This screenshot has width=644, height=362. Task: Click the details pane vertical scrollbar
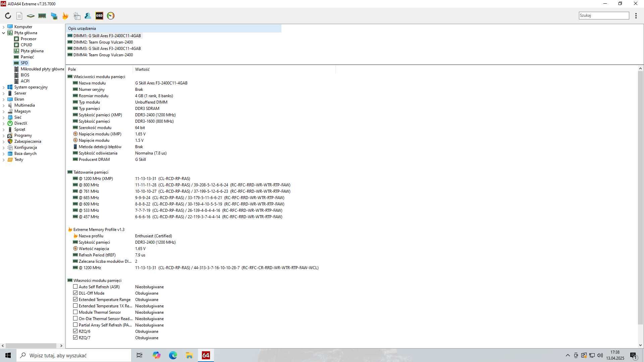pos(640,198)
